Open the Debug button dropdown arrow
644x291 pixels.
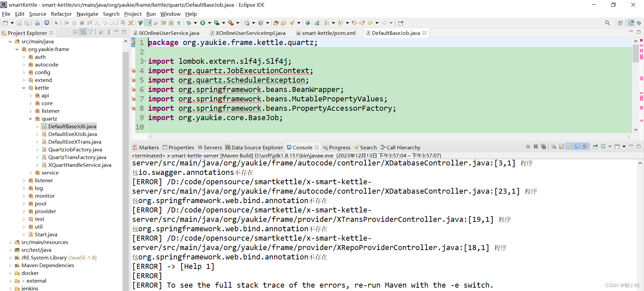(195, 23)
